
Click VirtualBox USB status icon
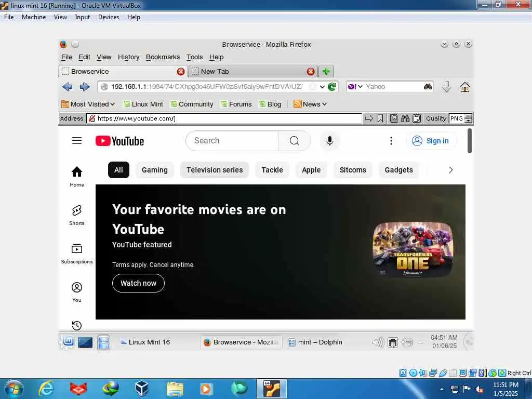pos(443,373)
